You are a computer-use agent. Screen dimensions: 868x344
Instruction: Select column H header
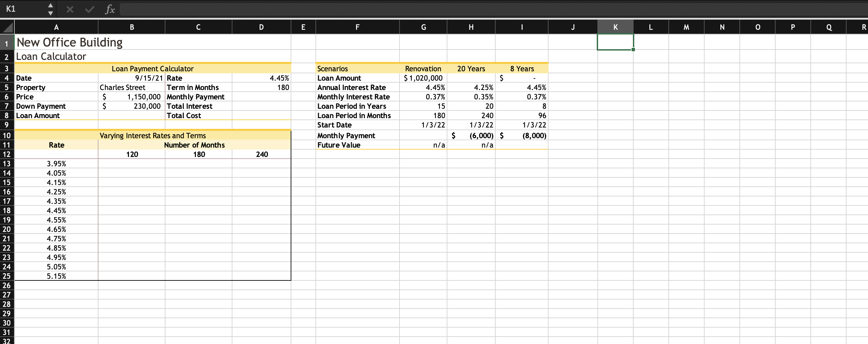471,27
